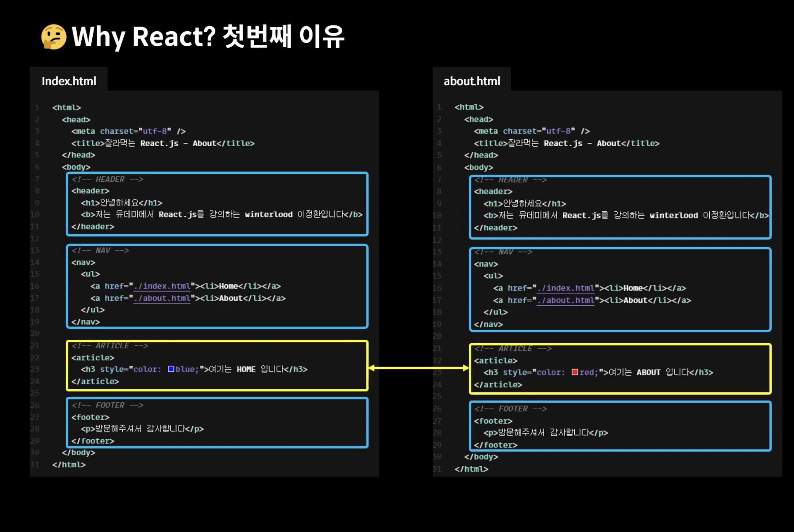This screenshot has height=532, width=794.
Task: Click the opening <ul> tag in Index.html
Action: point(90,274)
